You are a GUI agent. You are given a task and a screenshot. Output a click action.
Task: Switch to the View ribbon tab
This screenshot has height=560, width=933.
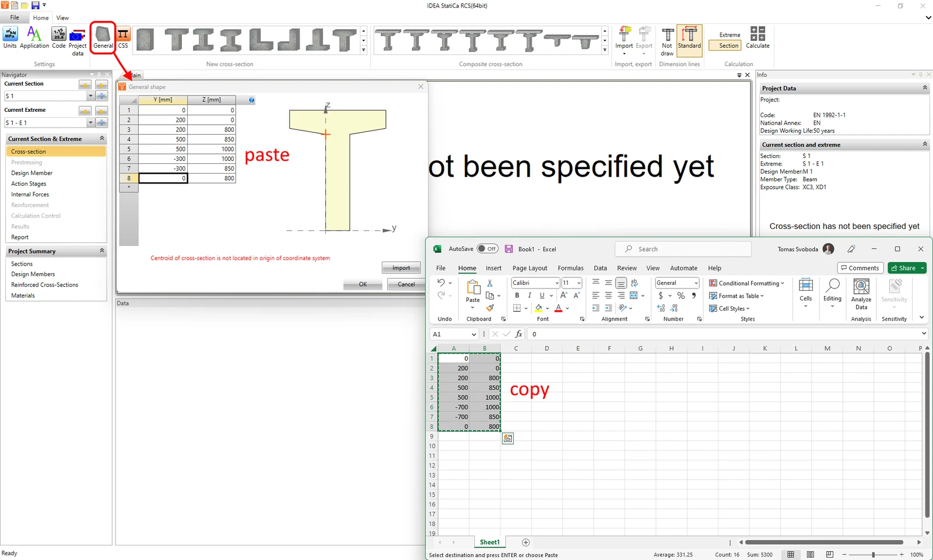(x=62, y=17)
